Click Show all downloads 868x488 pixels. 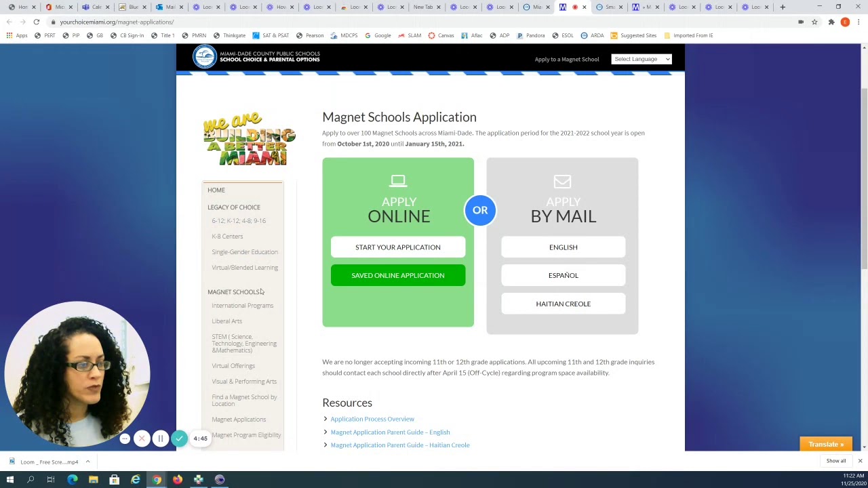coord(836,461)
